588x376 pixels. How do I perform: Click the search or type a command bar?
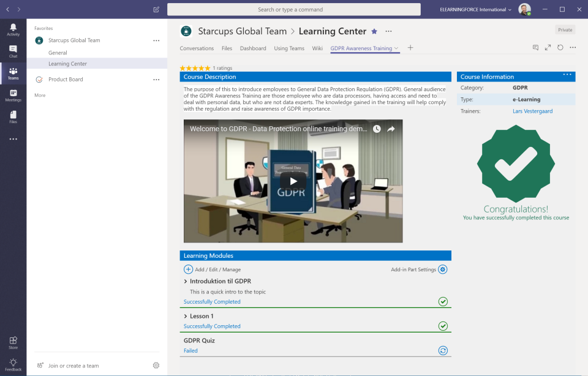click(x=294, y=9)
